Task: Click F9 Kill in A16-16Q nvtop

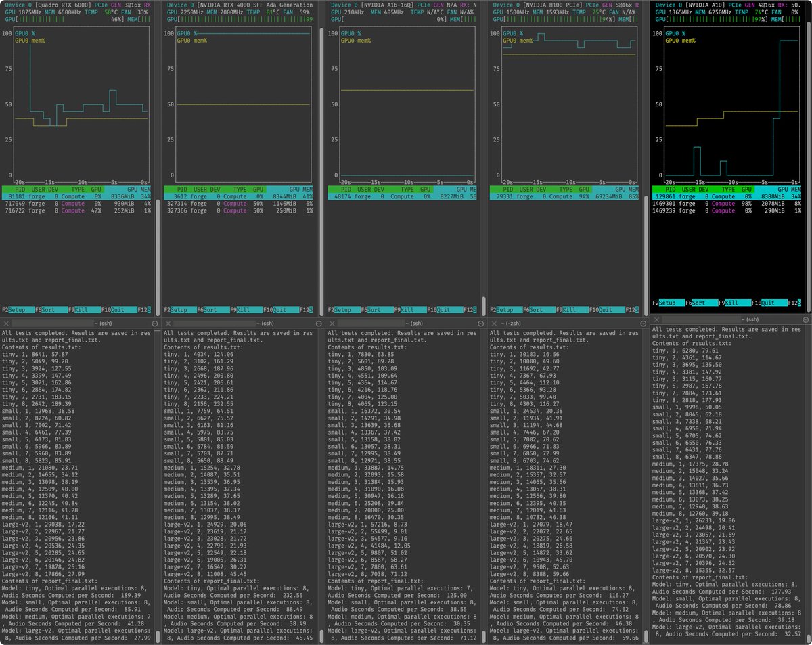Action: coord(410,310)
